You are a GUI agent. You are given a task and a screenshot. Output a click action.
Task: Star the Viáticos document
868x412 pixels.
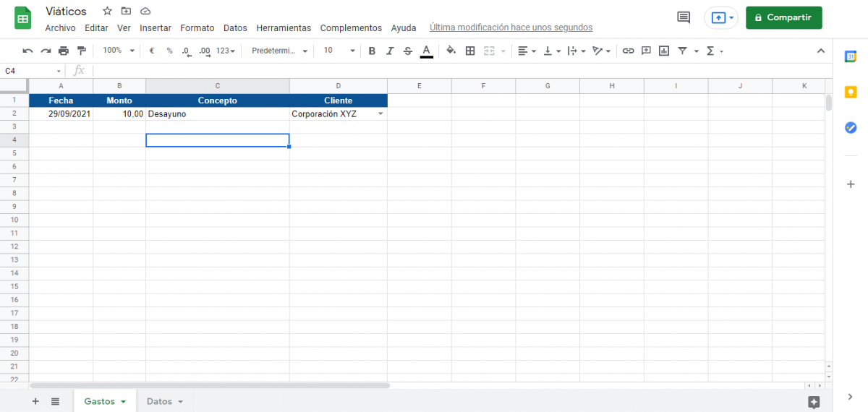[107, 11]
